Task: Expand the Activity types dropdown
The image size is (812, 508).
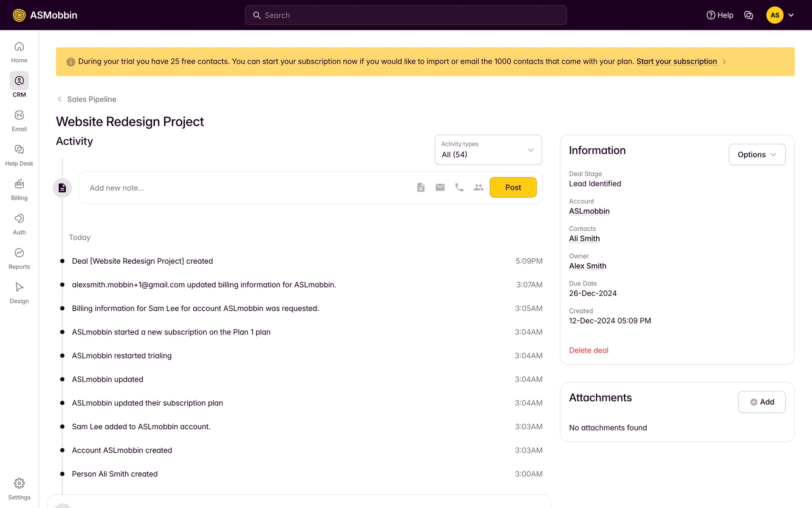Action: [488, 150]
